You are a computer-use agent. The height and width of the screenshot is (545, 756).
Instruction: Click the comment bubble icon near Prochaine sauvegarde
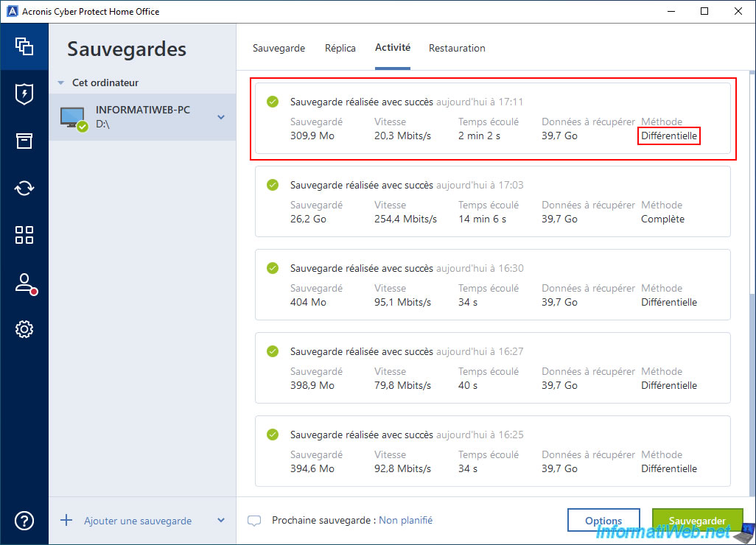tap(254, 521)
